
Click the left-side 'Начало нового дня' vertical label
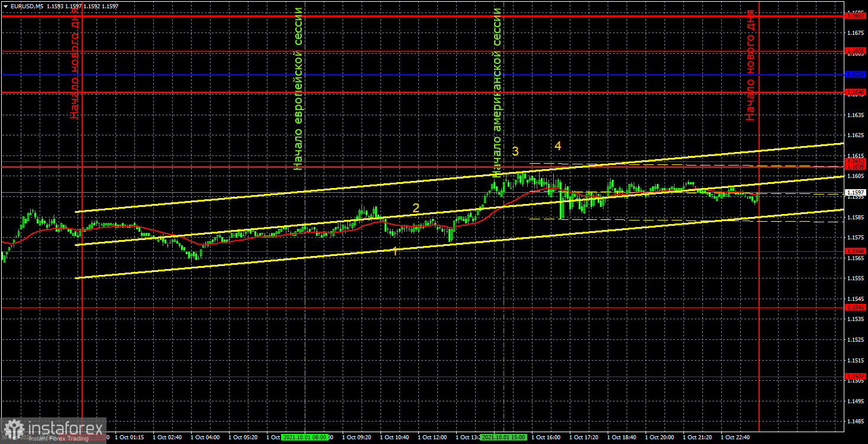75,63
